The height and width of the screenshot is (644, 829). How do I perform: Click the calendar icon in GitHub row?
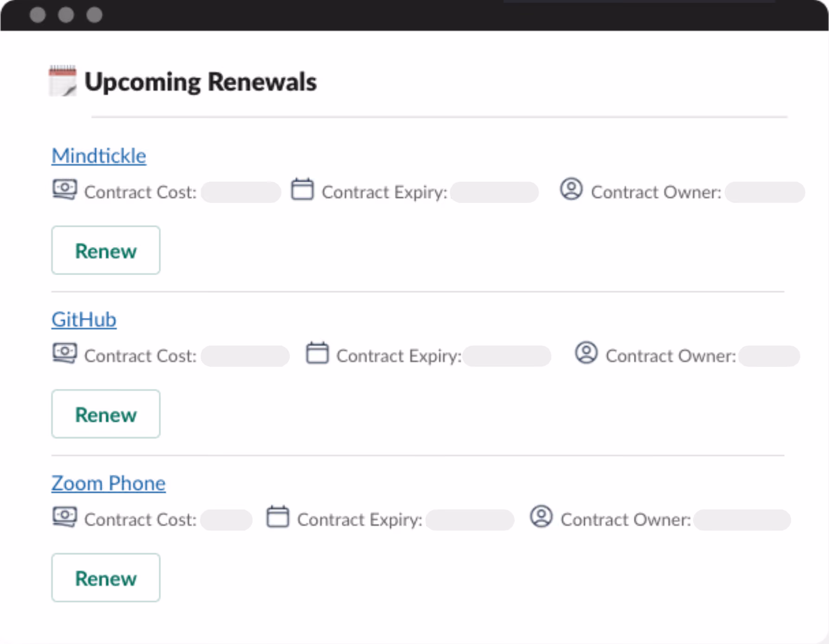317,353
